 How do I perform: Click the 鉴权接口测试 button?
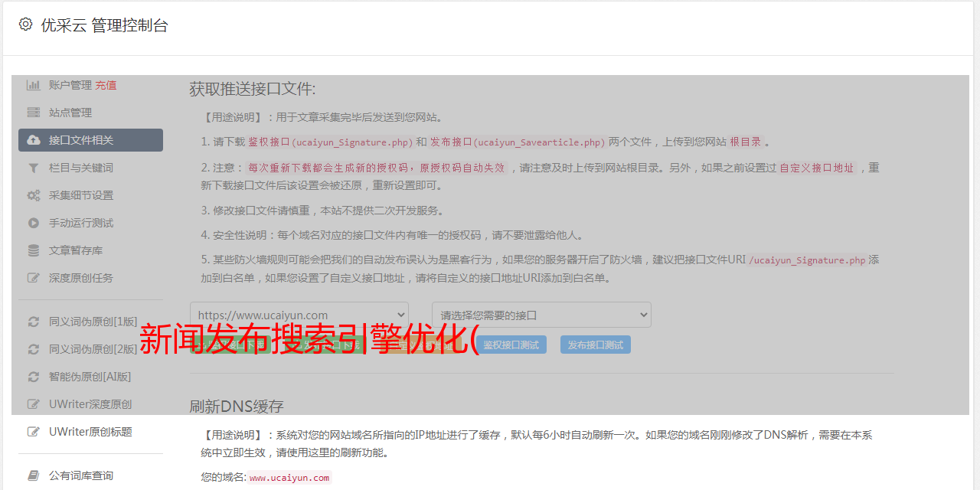[511, 345]
